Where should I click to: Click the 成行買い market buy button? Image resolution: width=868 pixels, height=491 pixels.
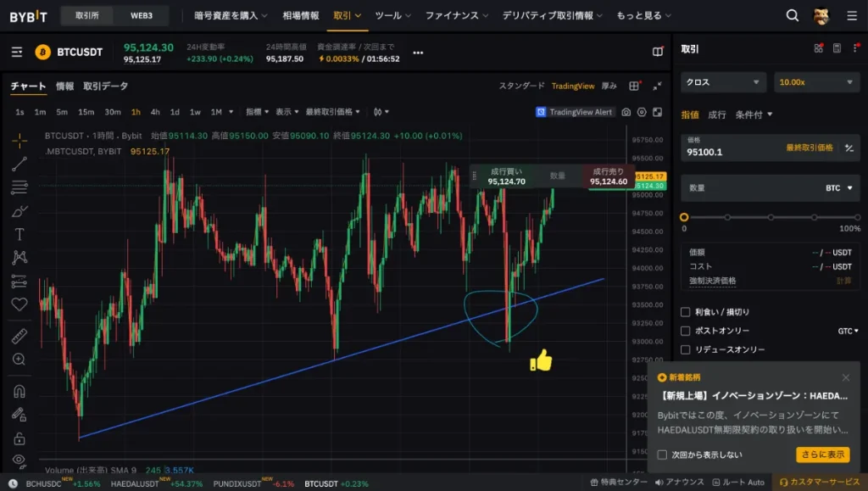(507, 176)
